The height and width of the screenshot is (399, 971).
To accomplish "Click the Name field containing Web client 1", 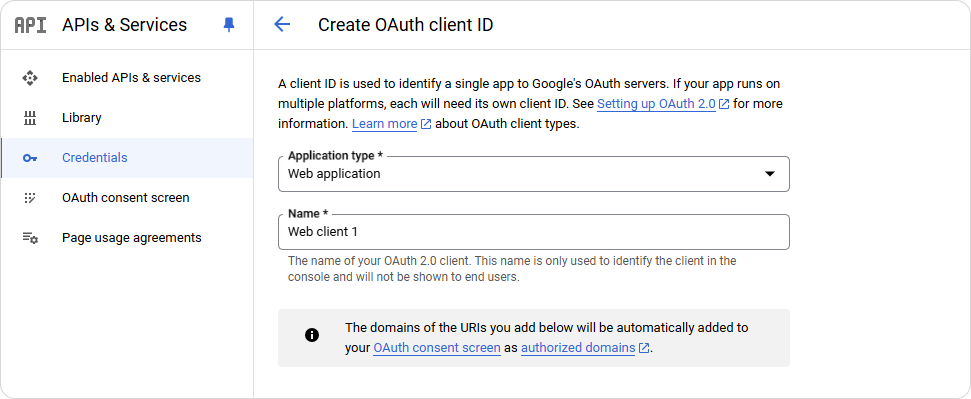I will [534, 232].
